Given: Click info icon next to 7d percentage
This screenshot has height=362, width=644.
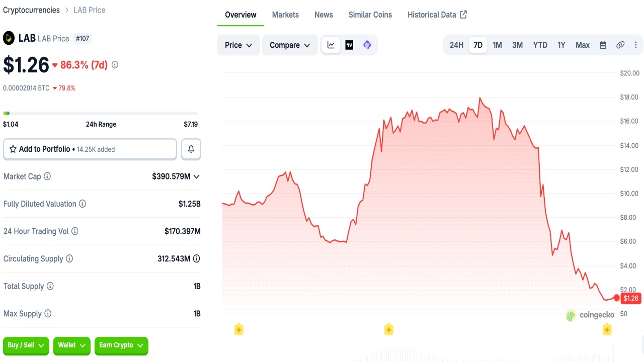Looking at the screenshot, I should pos(115,65).
